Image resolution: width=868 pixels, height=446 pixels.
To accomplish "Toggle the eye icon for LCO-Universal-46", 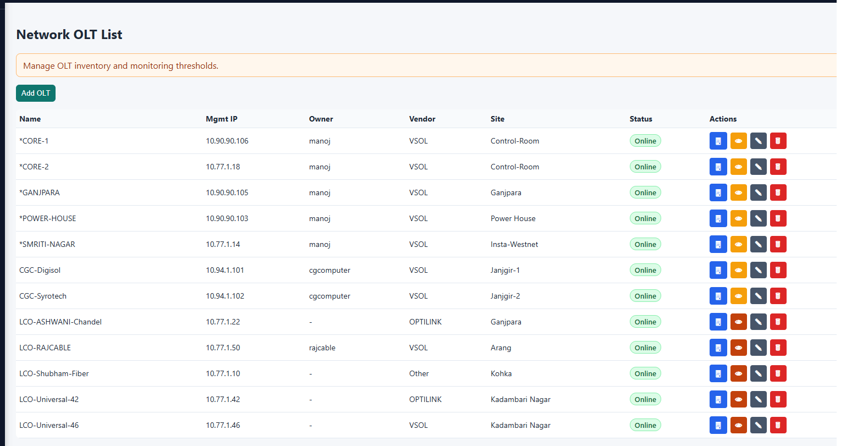I will tap(738, 425).
